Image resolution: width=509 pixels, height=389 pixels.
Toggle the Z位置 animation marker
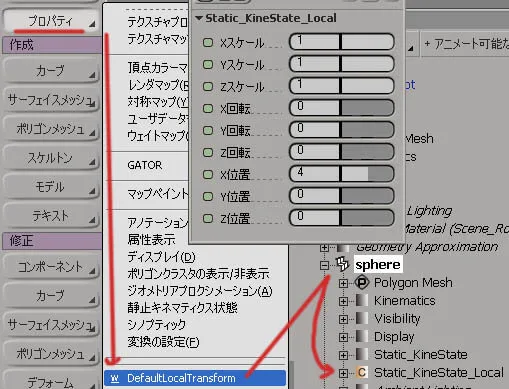coord(208,218)
